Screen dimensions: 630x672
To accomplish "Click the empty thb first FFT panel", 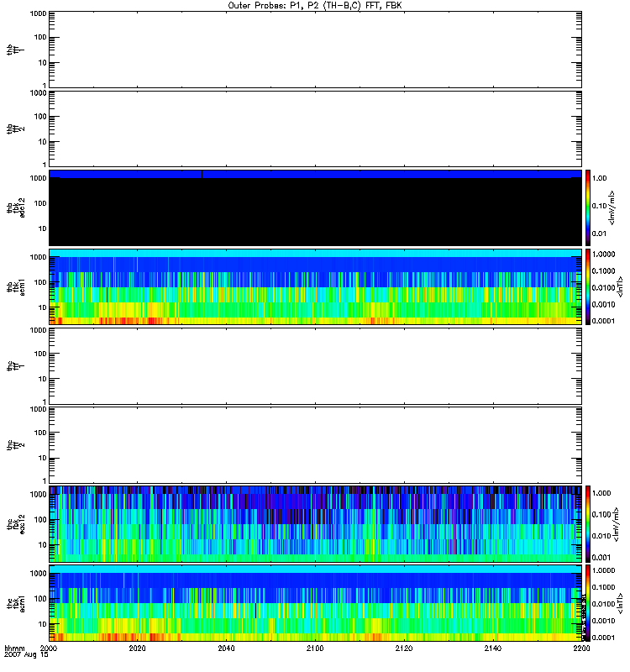I will click(x=315, y=50).
